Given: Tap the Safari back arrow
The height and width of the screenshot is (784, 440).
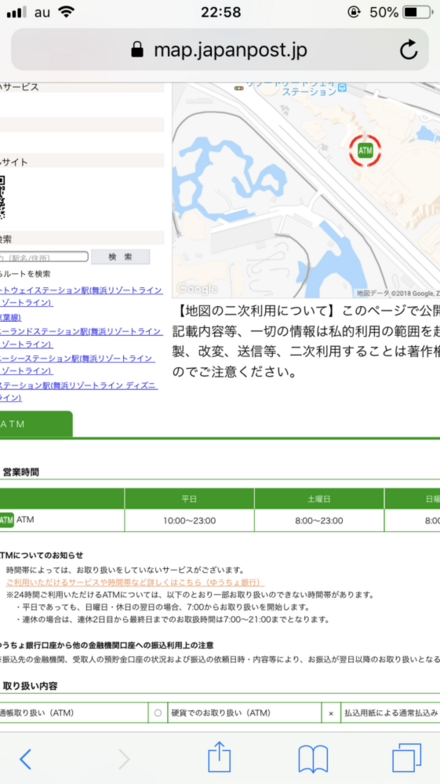Looking at the screenshot, I should (26, 759).
